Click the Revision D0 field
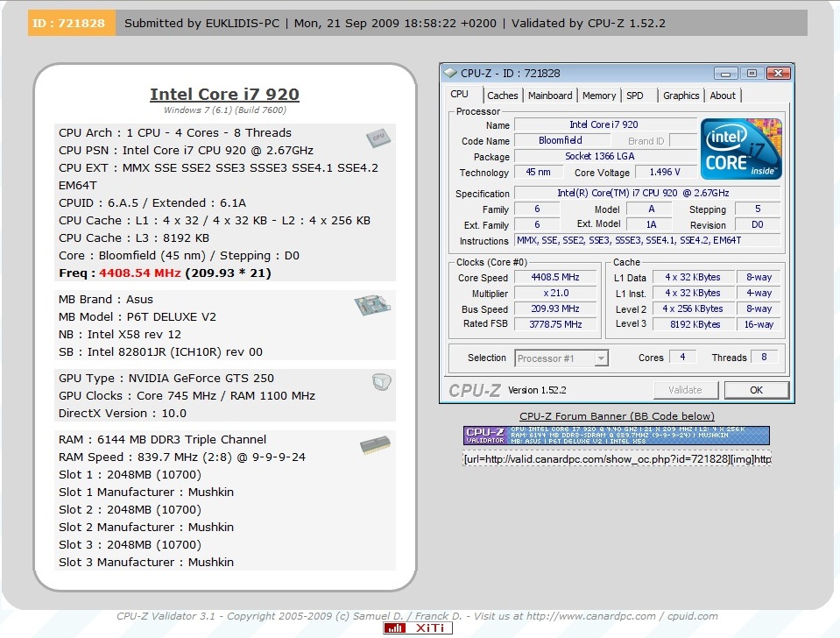 [x=758, y=224]
